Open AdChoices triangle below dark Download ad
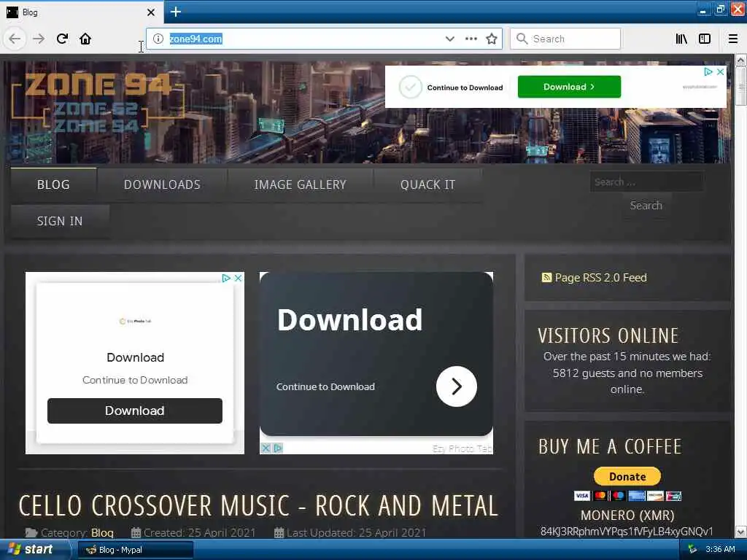 coord(278,448)
